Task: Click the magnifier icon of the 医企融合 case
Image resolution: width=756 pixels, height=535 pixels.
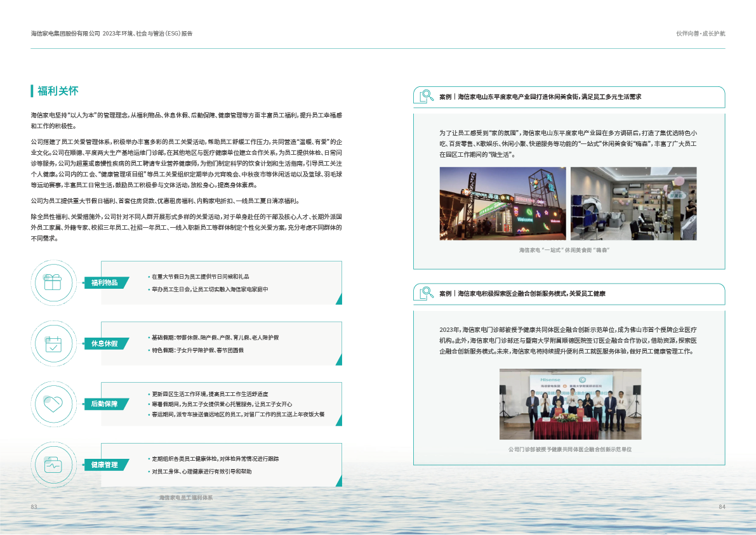Action: coord(424,293)
